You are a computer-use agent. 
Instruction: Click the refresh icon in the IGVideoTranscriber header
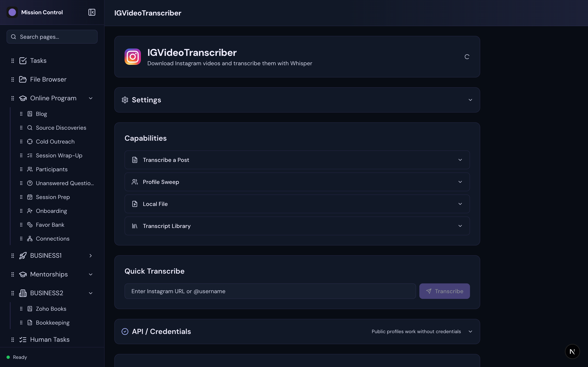point(467,56)
